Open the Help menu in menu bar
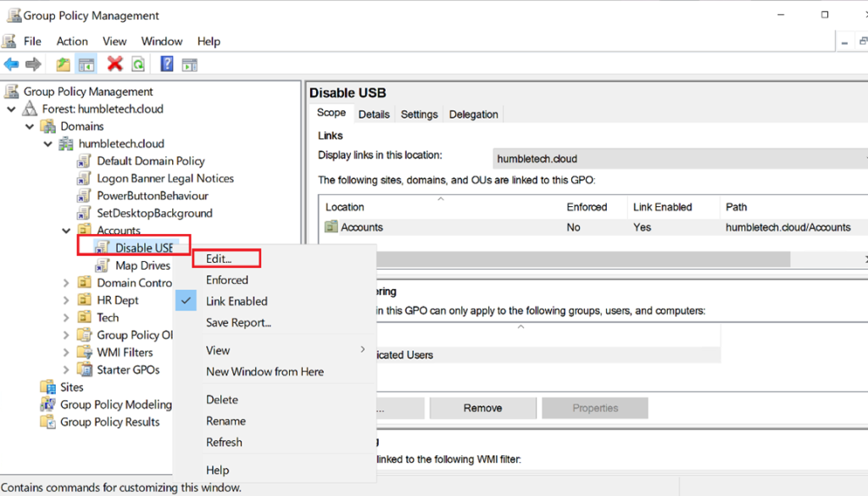 209,41
